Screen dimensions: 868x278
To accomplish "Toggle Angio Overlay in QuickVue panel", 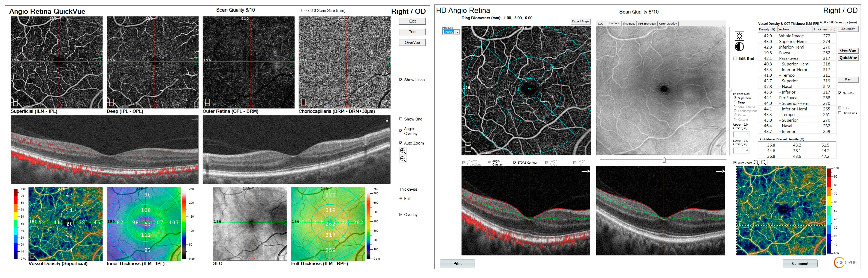I will coord(401,131).
